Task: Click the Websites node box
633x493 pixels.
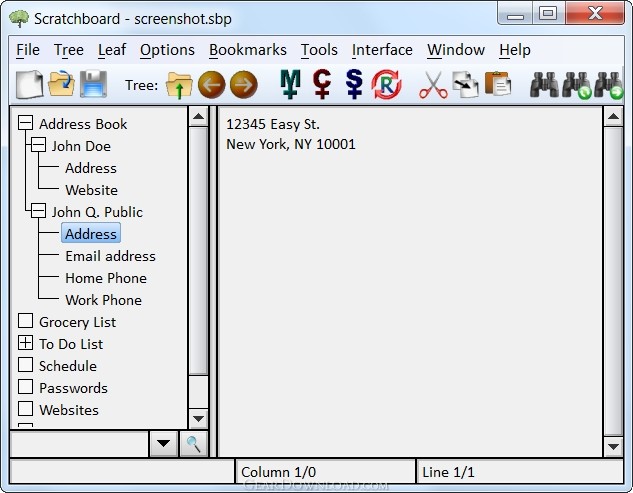Action: [25, 409]
